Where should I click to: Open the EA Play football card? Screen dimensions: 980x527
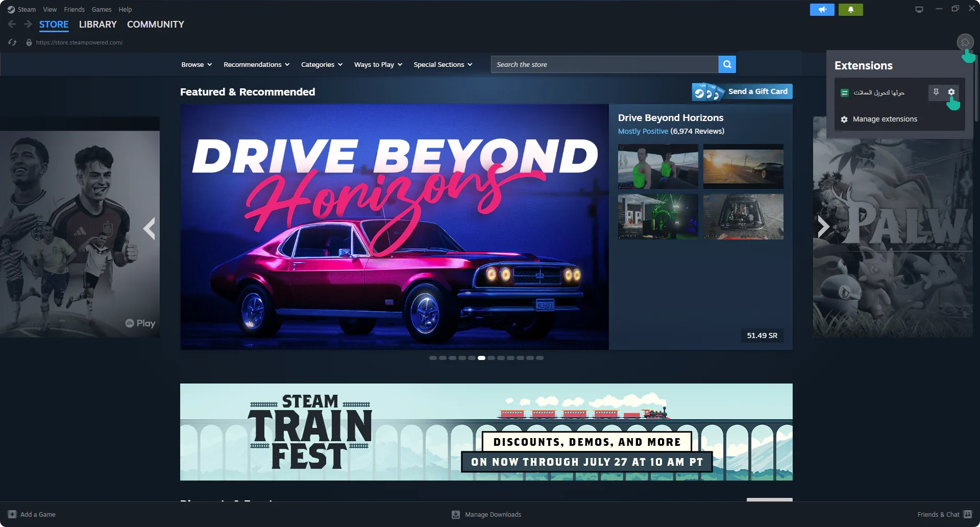click(x=80, y=227)
